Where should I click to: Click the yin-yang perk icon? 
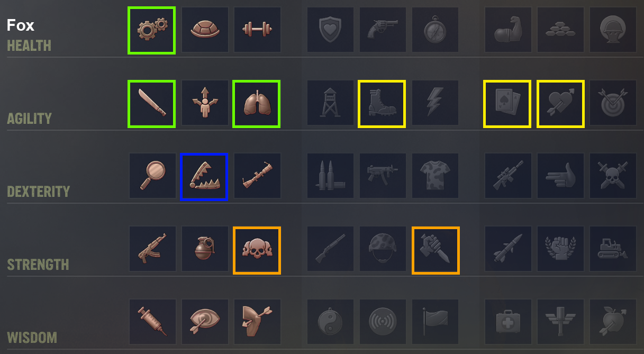tap(331, 322)
